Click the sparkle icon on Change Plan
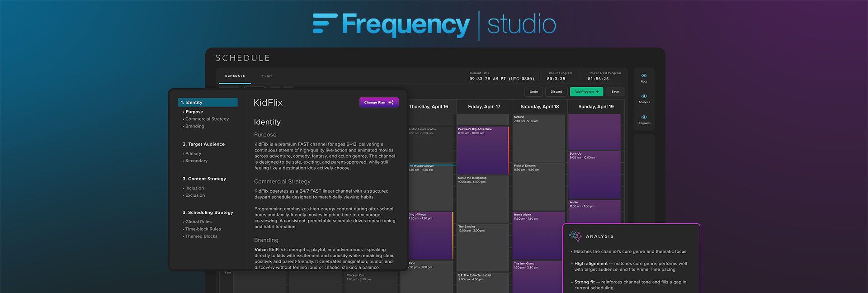 [x=391, y=103]
